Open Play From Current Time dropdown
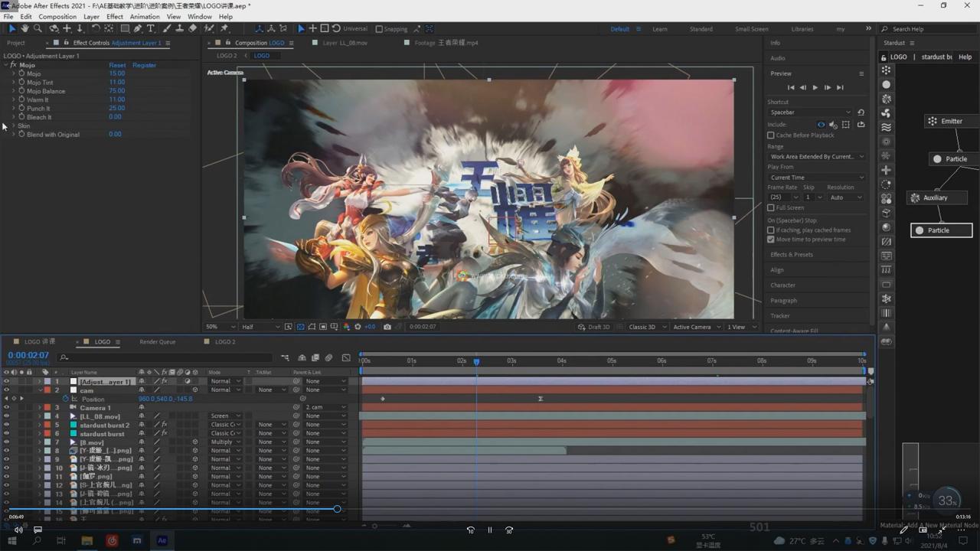This screenshot has height=551, width=980. tap(817, 178)
